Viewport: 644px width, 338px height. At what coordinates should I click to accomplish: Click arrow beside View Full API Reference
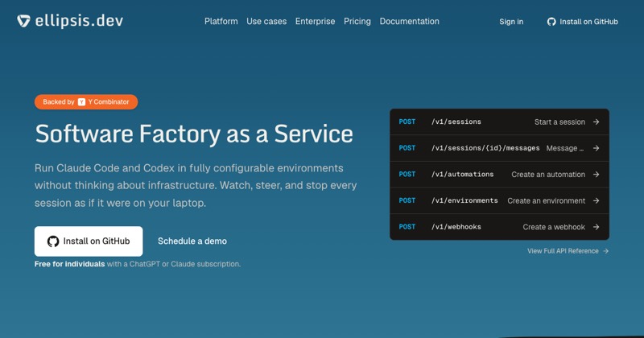tap(606, 251)
